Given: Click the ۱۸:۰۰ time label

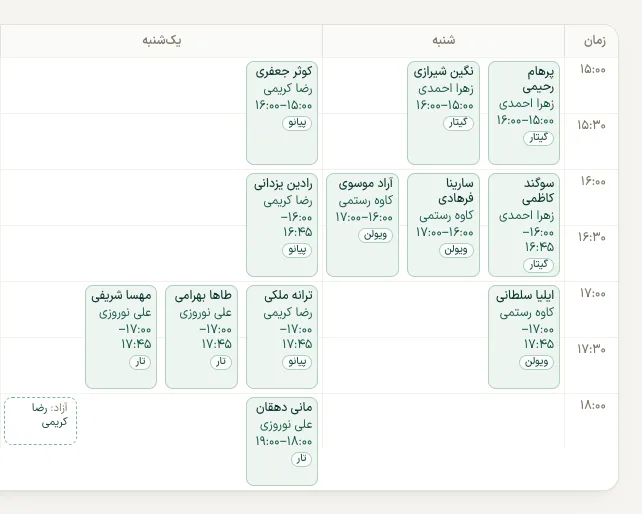Looking at the screenshot, I should 592,405.
